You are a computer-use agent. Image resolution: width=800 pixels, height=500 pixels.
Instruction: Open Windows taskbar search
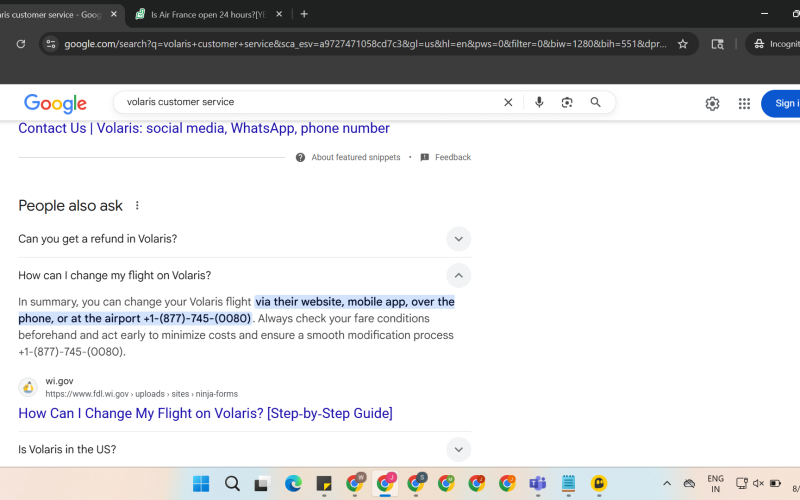pyautogui.click(x=232, y=483)
